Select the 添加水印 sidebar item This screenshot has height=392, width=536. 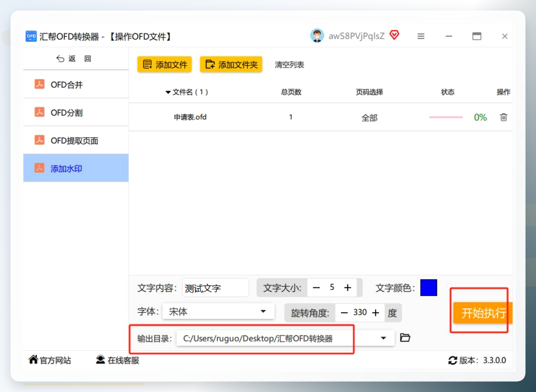[76, 168]
